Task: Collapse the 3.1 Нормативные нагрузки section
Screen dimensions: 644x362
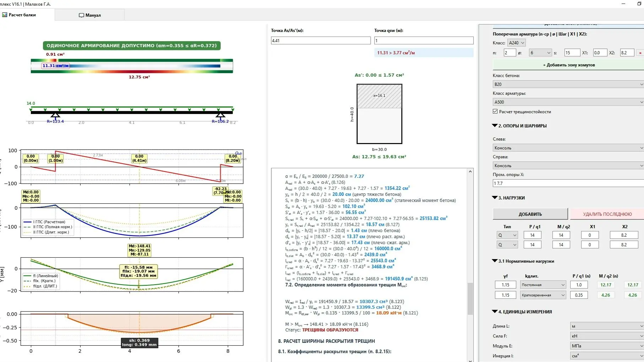Action: (x=495, y=261)
